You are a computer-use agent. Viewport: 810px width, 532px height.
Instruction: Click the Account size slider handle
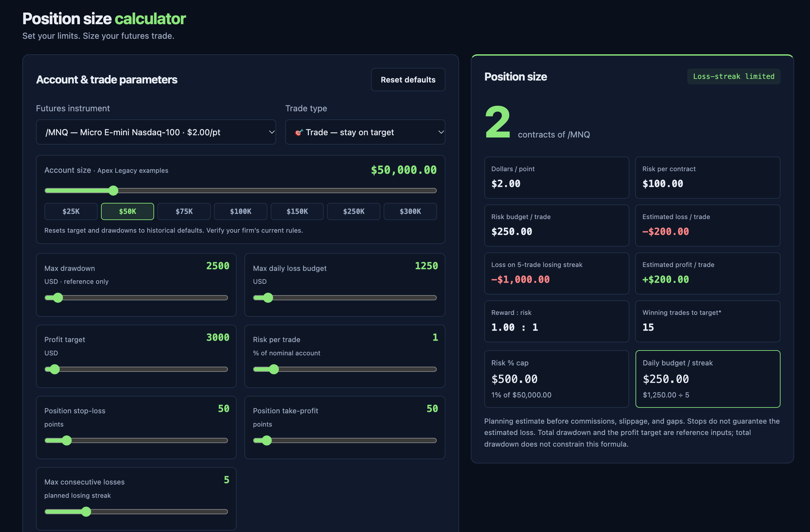coord(113,190)
